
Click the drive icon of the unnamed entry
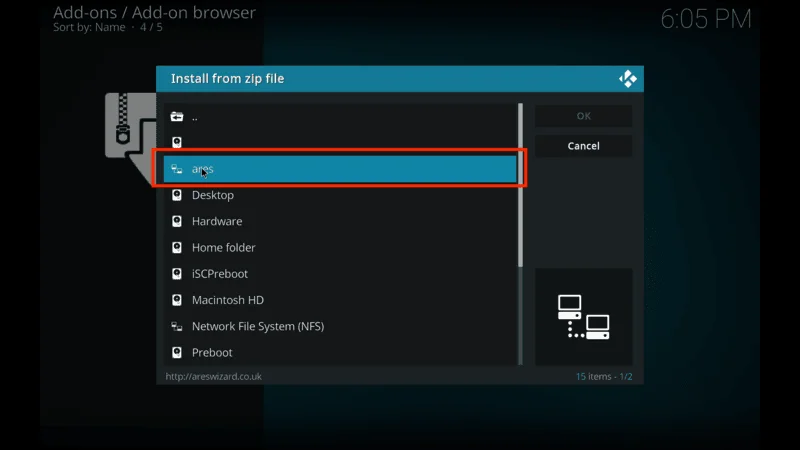coord(177,143)
